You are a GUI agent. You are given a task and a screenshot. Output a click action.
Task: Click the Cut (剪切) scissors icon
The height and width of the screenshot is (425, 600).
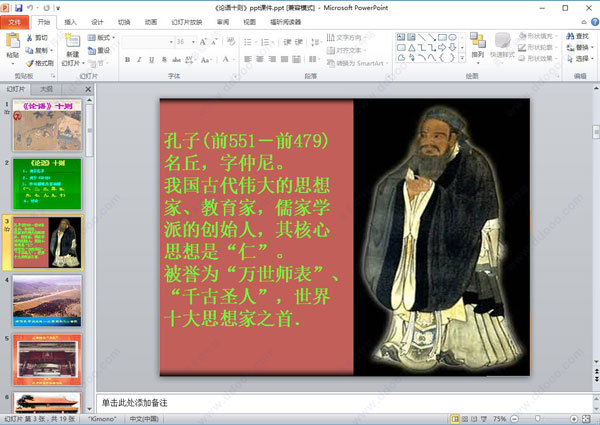point(30,37)
